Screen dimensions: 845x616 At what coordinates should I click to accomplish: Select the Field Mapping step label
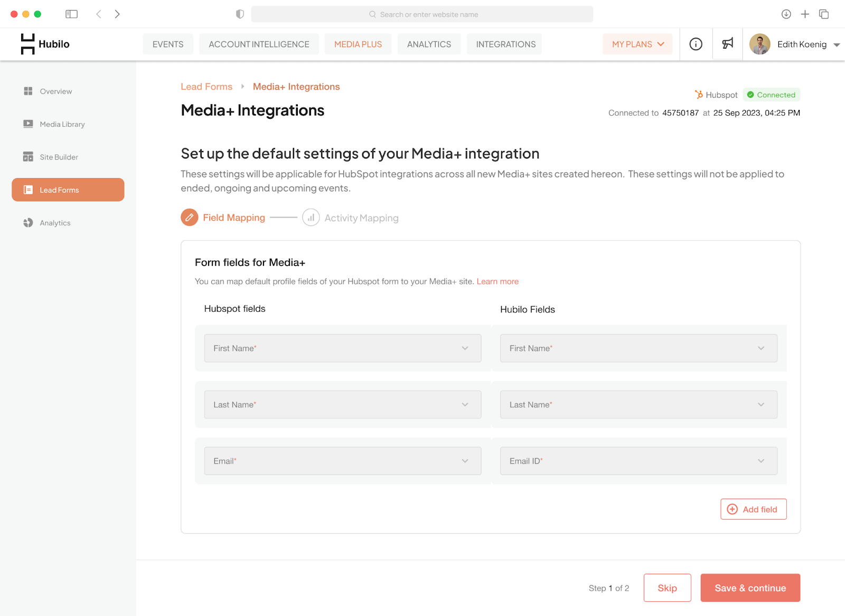pos(234,218)
